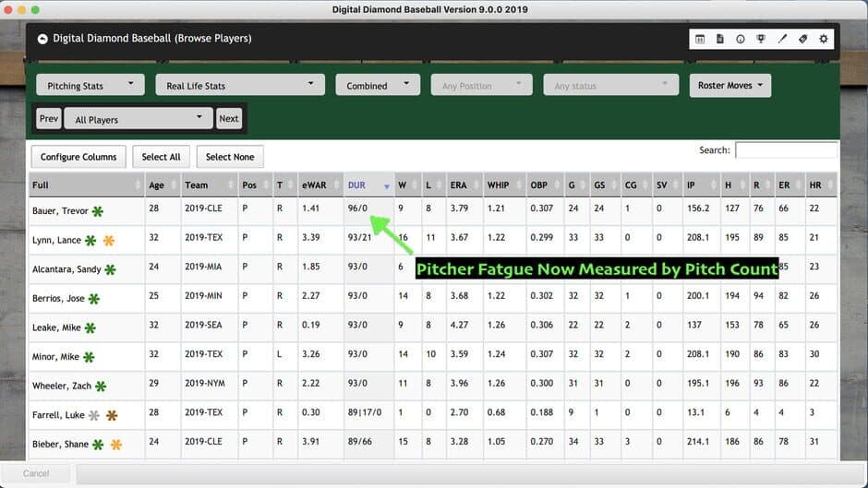
Task: Sort by the CG column header
Action: pyautogui.click(x=636, y=184)
